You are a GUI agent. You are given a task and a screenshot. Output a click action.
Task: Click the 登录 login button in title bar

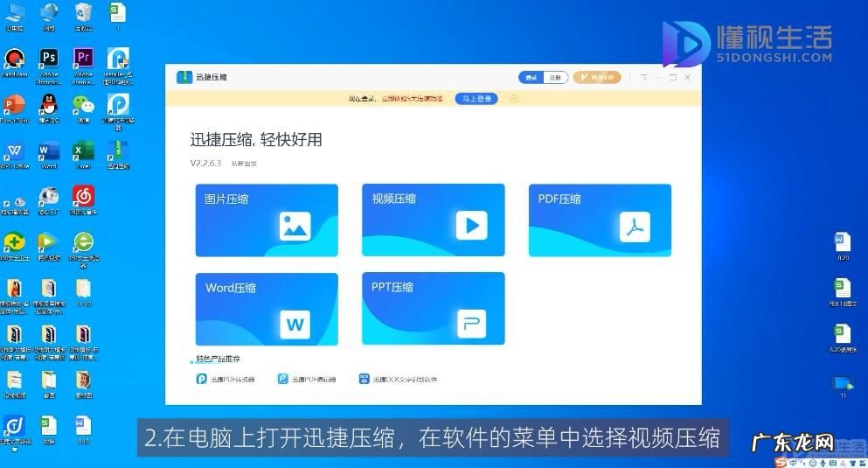(531, 78)
